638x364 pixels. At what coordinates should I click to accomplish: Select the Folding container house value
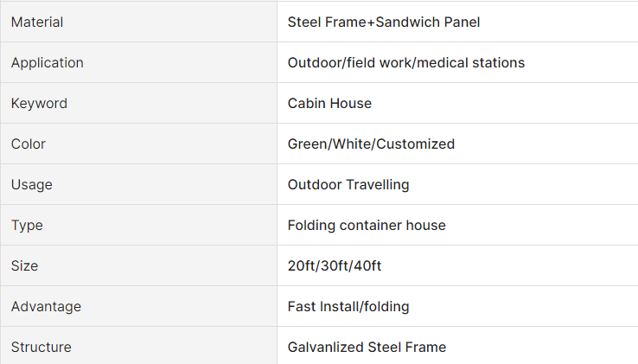(x=367, y=226)
